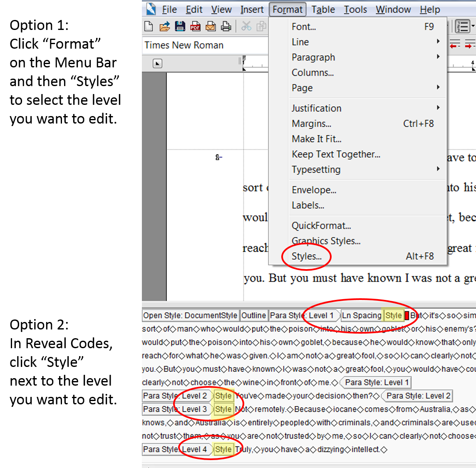Save the document using the floppy disk icon
The height and width of the screenshot is (468, 476).
(x=180, y=27)
